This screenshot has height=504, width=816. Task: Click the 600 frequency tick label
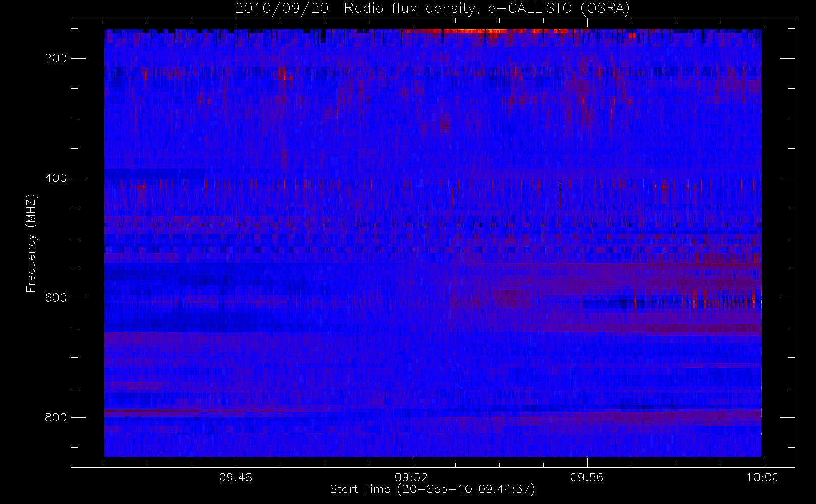(x=55, y=298)
